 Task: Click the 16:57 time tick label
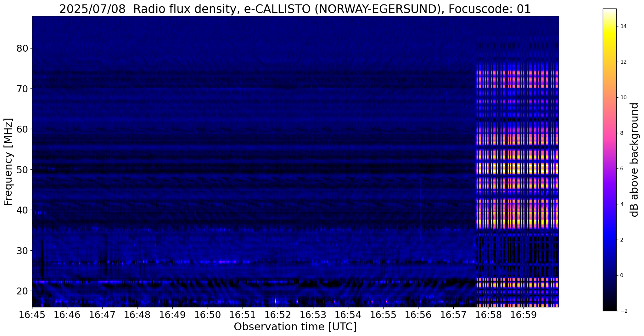point(453,315)
